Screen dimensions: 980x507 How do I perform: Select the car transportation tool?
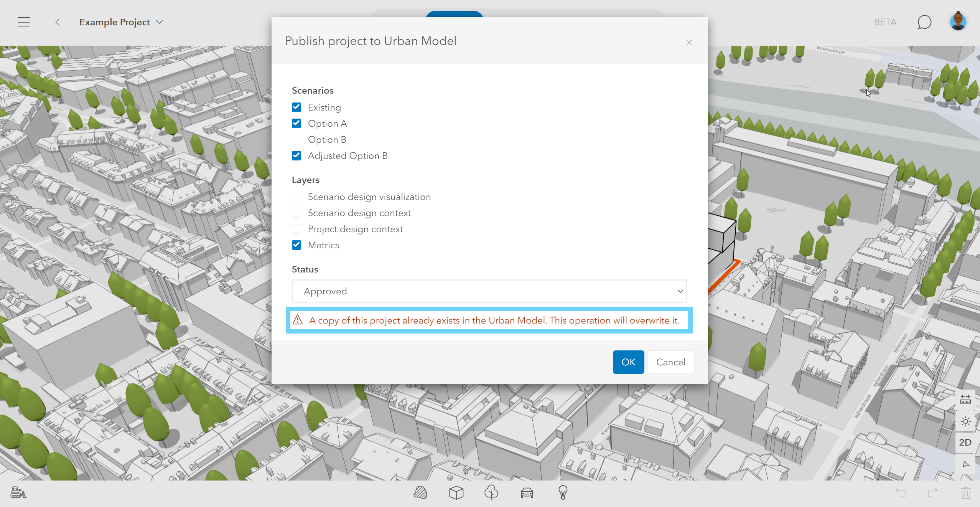527,492
